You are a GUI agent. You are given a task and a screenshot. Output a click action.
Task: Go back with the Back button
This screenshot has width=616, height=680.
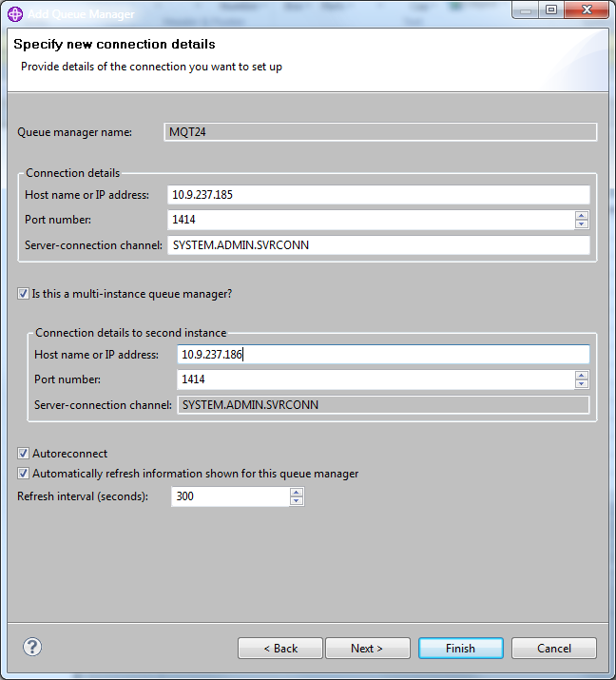(279, 649)
